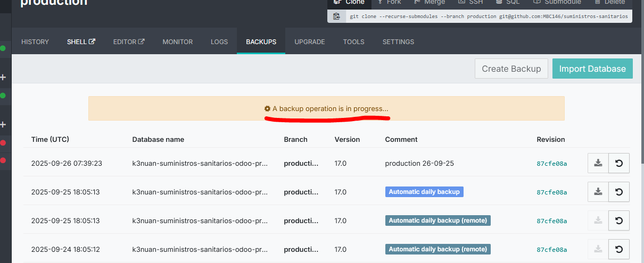This screenshot has width=644, height=263.
Task: Click the Import Database button
Action: (x=592, y=69)
